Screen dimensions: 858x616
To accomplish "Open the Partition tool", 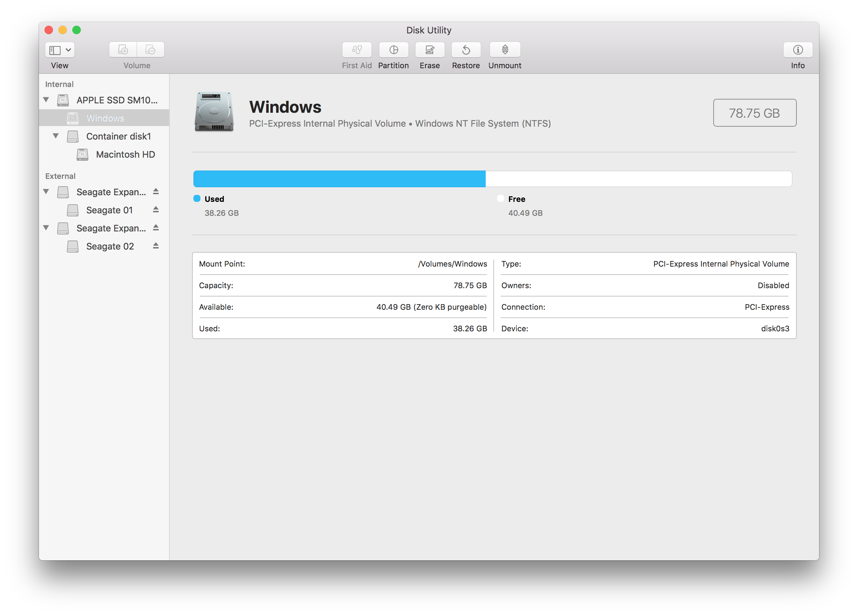I will (394, 49).
